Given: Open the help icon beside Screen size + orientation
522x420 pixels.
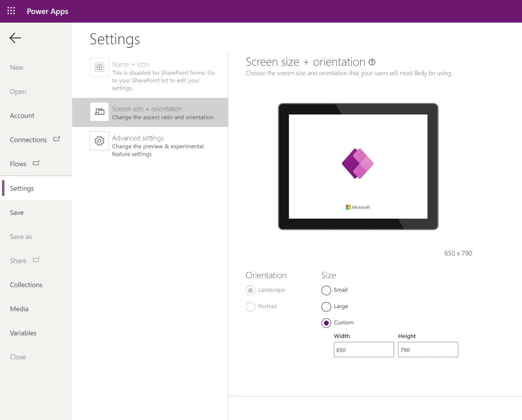Looking at the screenshot, I should point(372,62).
